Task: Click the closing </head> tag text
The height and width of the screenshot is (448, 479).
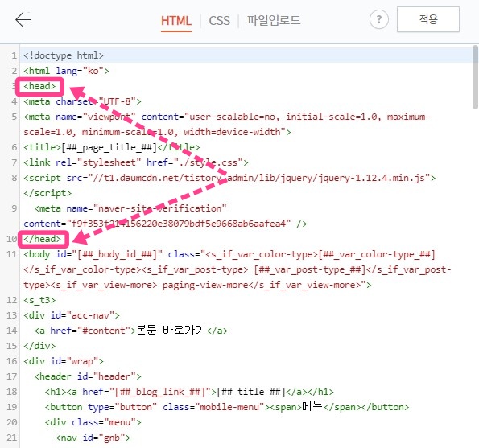Action: pyautogui.click(x=43, y=239)
